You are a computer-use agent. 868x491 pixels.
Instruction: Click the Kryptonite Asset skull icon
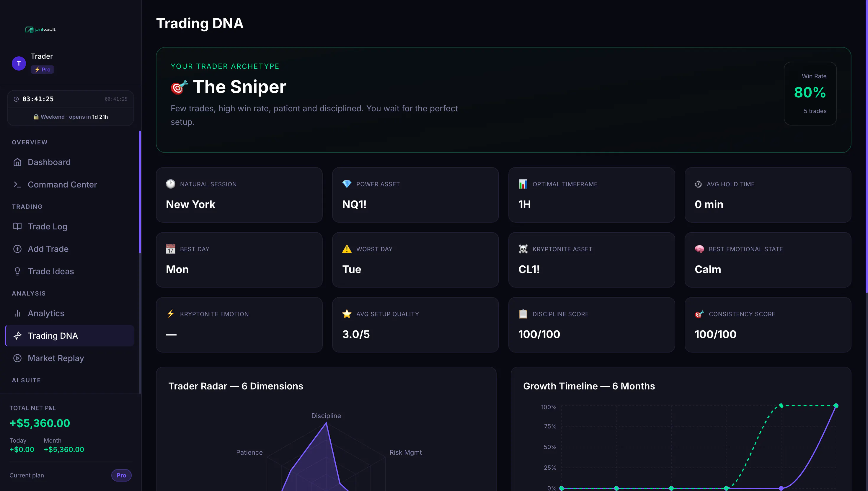click(523, 249)
